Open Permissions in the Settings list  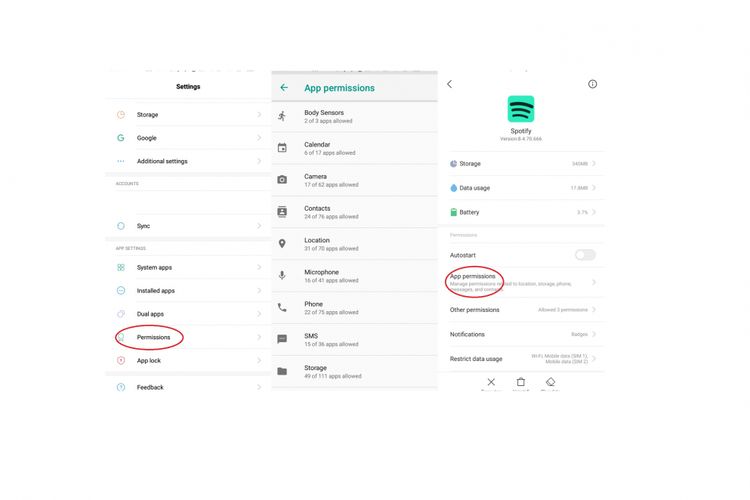click(153, 337)
